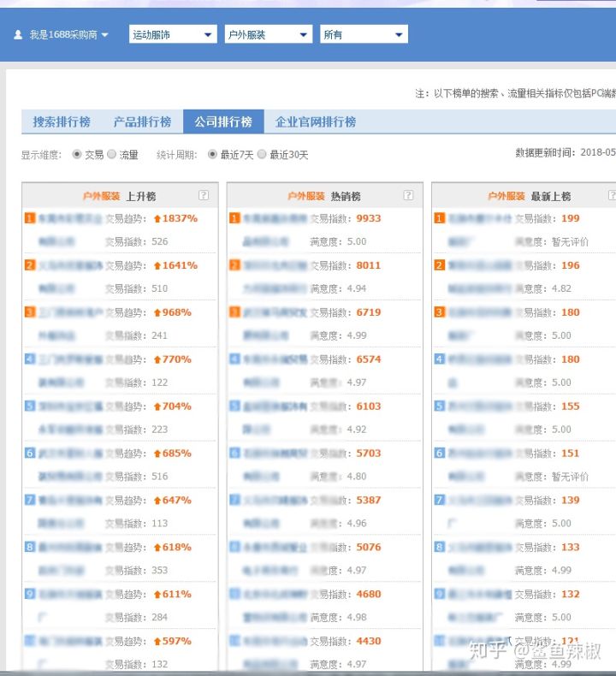The width and height of the screenshot is (616, 676).
Task: Click rank 3 badge in 最新上榜 list
Action: pyautogui.click(x=439, y=312)
